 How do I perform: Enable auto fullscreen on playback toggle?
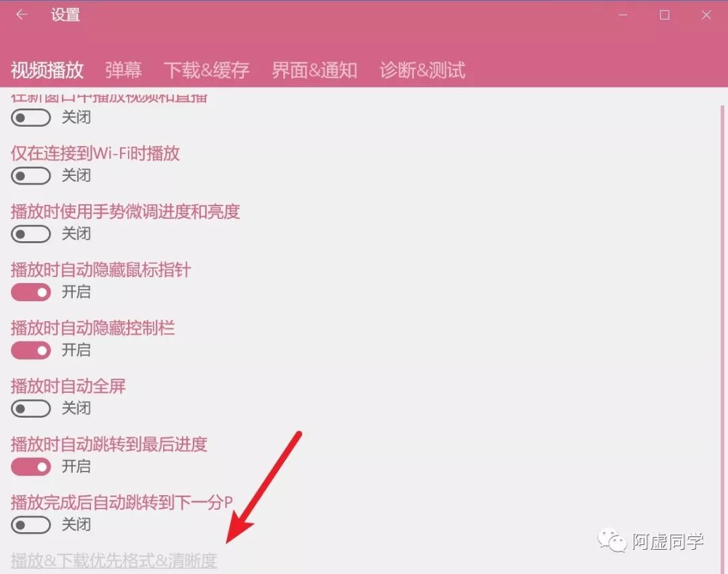pos(30,409)
